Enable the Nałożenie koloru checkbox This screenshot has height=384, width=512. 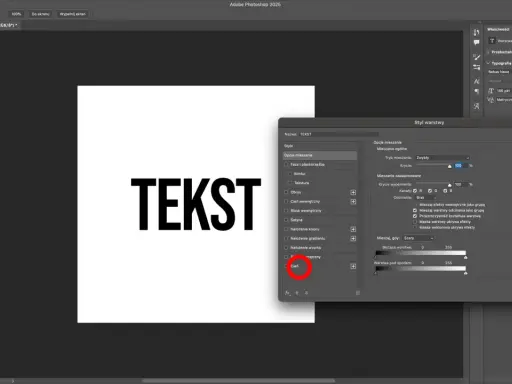click(286, 229)
